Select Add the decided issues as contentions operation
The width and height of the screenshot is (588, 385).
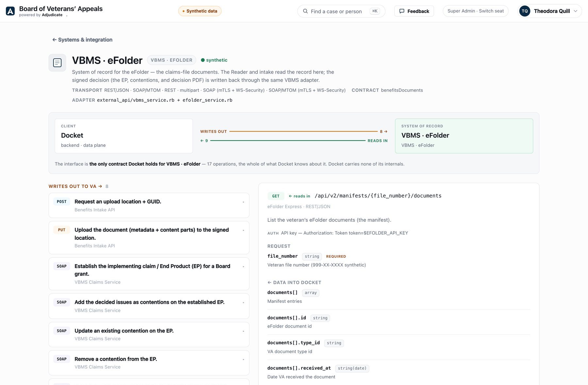pyautogui.click(x=149, y=306)
